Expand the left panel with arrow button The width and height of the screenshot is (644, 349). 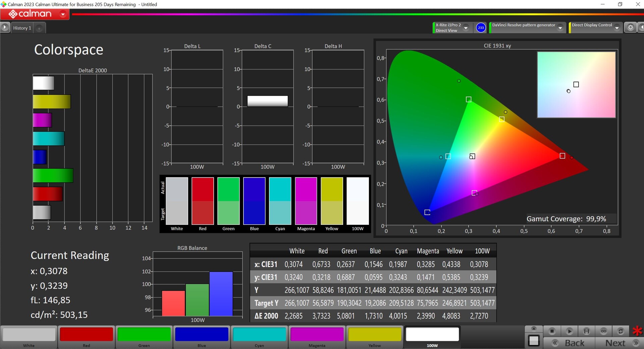(5, 28)
